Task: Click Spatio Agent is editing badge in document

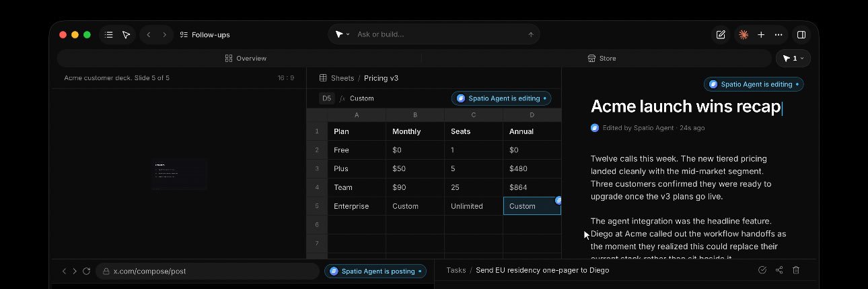Action: coord(754,84)
